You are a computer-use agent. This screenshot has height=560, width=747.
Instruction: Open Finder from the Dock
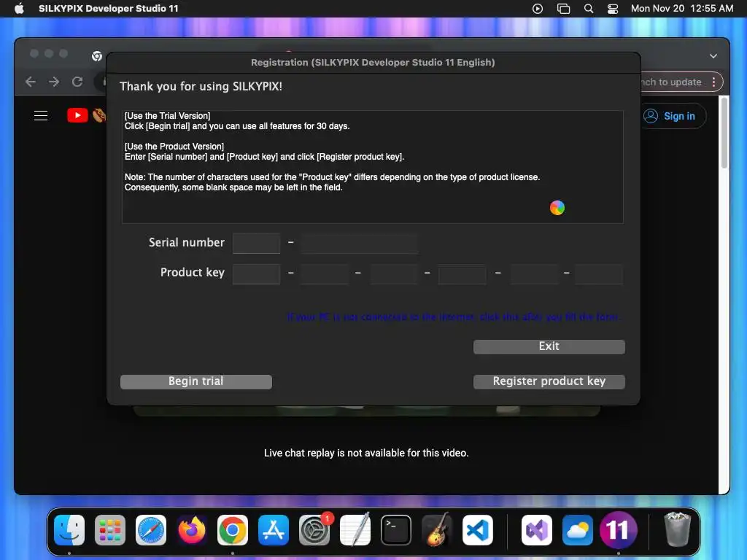[x=69, y=530]
